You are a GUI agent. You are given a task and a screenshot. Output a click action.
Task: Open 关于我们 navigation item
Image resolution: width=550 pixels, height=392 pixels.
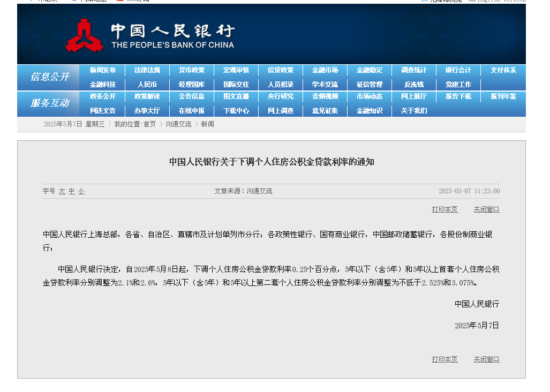click(x=413, y=111)
